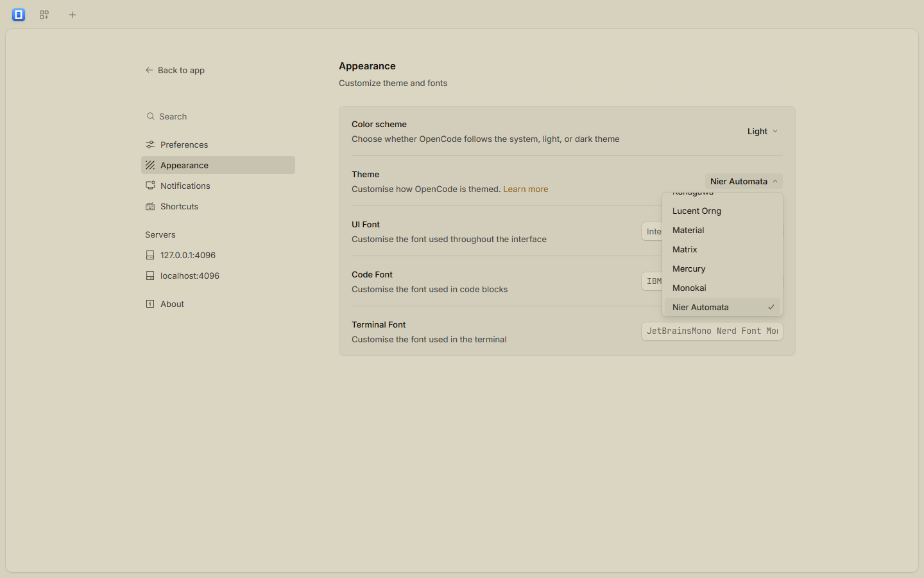Choose the Material theme option
924x578 pixels.
(x=723, y=230)
